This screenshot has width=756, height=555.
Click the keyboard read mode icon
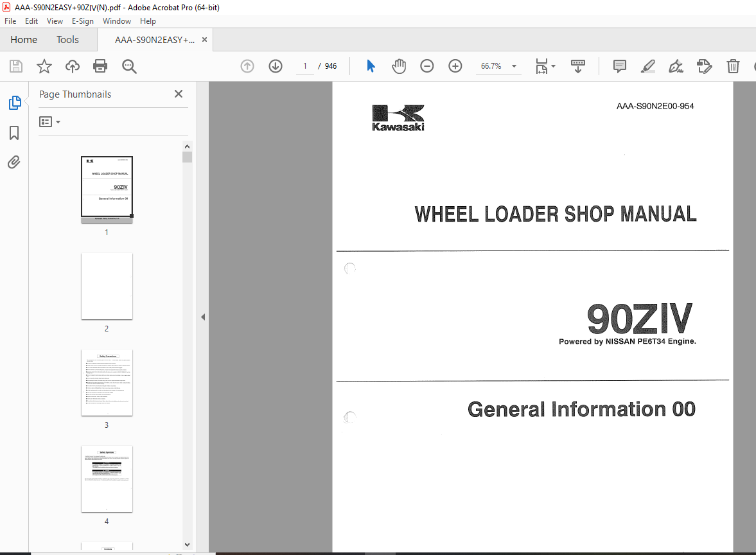tap(577, 66)
